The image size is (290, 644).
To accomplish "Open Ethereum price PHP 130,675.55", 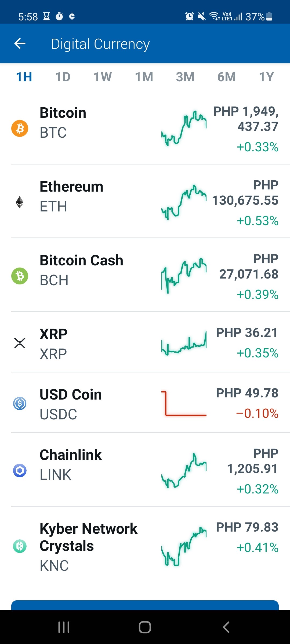I will pos(245,193).
